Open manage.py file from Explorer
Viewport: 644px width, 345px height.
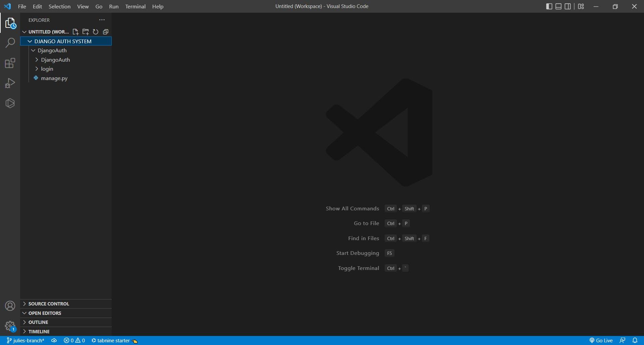[x=54, y=78]
